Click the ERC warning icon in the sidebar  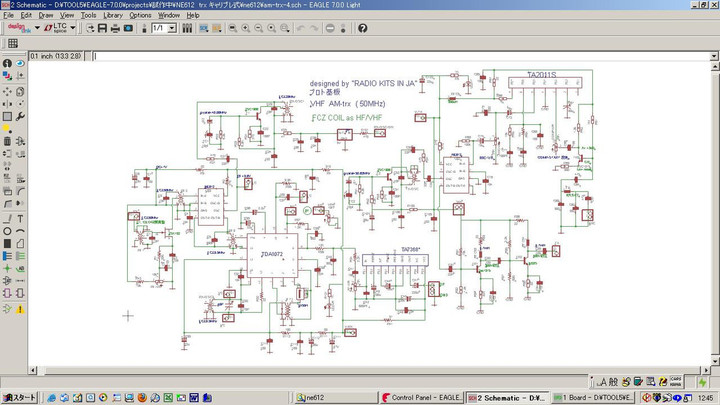20,309
